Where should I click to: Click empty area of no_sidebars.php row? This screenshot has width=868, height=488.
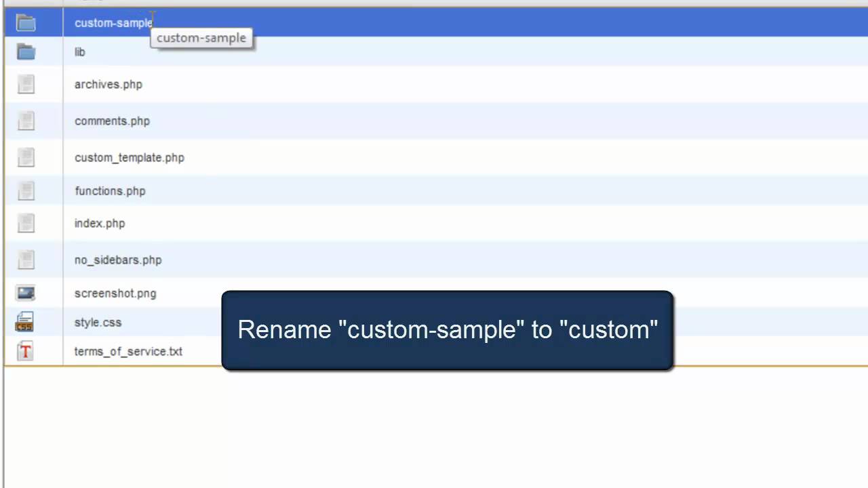pyautogui.click(x=475, y=260)
